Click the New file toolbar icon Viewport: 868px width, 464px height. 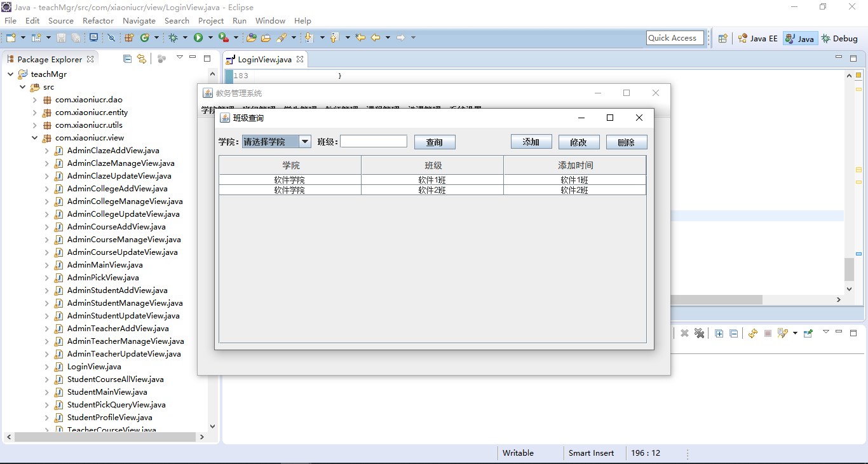coord(11,38)
